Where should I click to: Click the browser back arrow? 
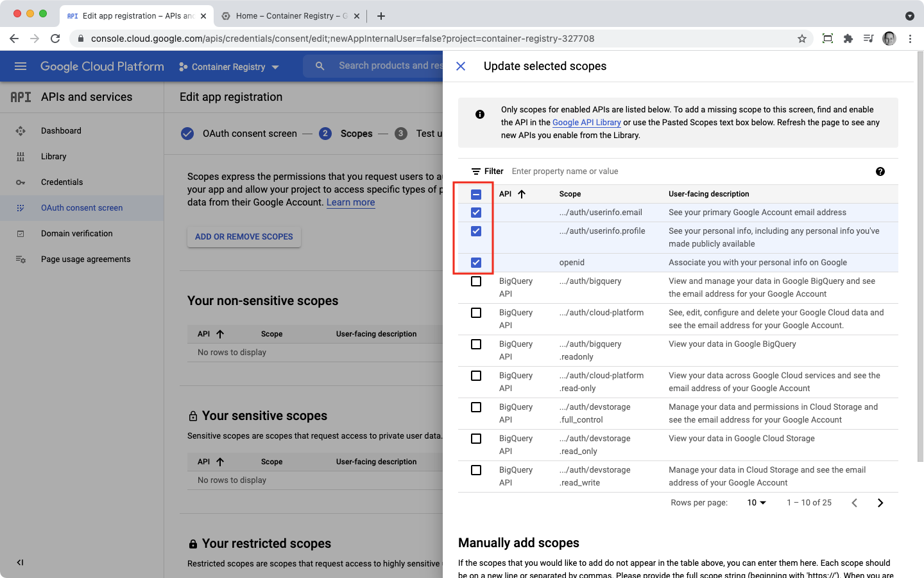pos(14,39)
